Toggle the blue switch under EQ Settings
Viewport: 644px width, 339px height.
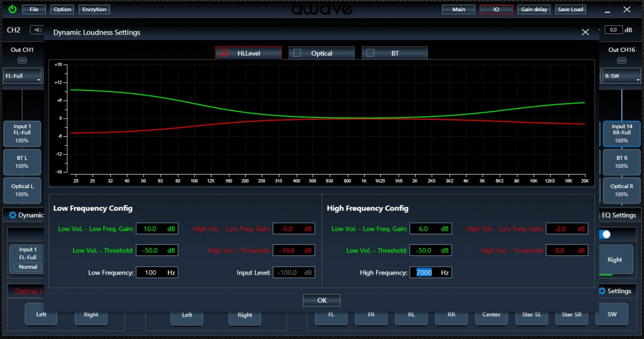coord(606,234)
